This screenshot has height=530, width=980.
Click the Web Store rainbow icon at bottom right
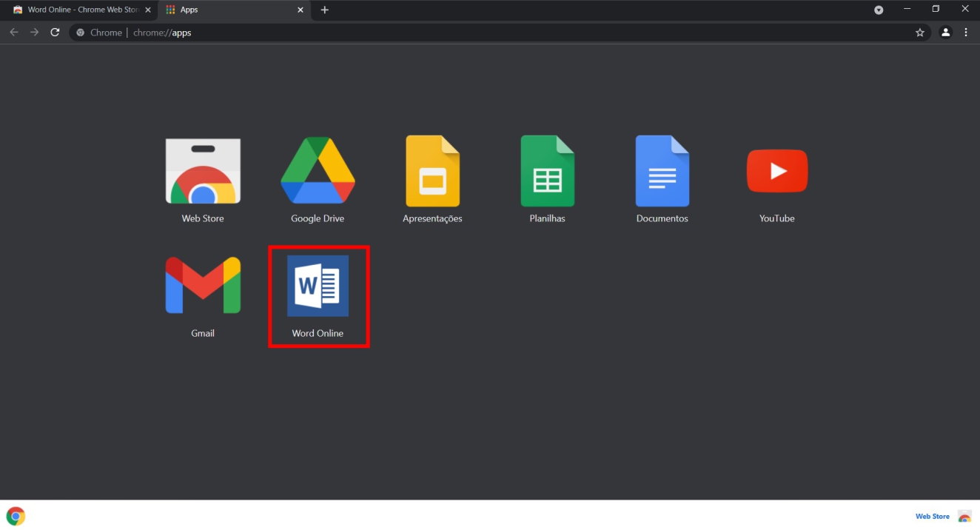(964, 516)
